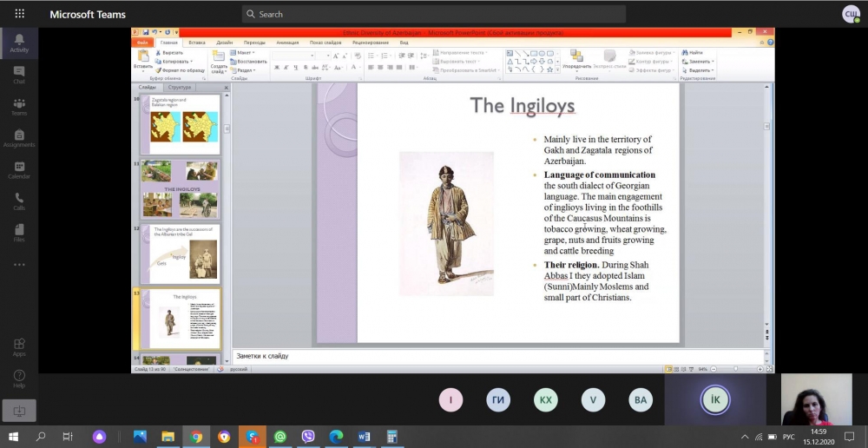
Task: Switch to the Структура outline tab
Action: point(180,88)
